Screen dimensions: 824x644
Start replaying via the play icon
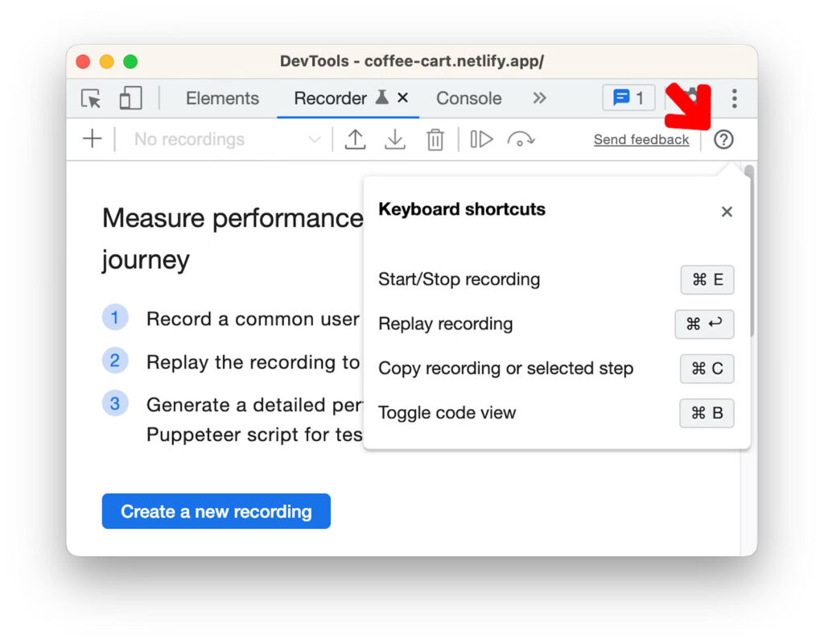pyautogui.click(x=480, y=138)
